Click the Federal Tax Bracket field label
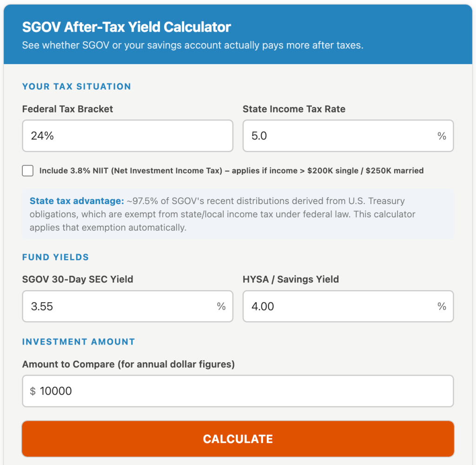The width and height of the screenshot is (476, 465). click(x=67, y=109)
